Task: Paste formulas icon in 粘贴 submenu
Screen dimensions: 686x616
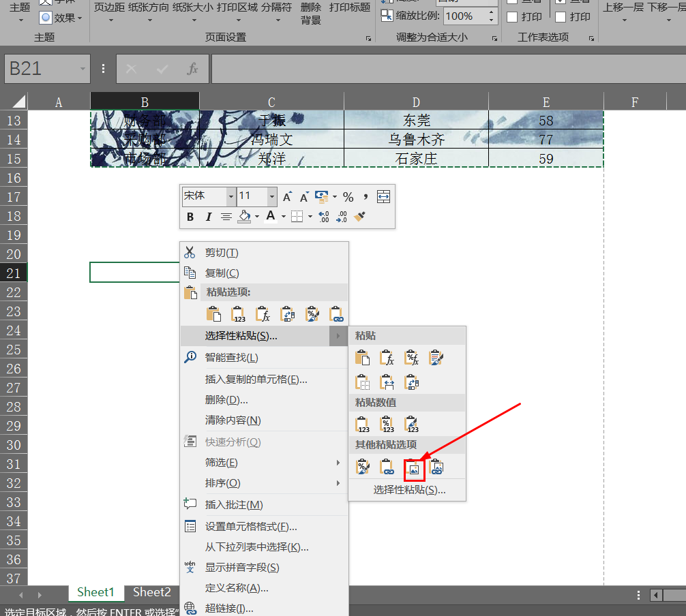Action: (x=387, y=358)
